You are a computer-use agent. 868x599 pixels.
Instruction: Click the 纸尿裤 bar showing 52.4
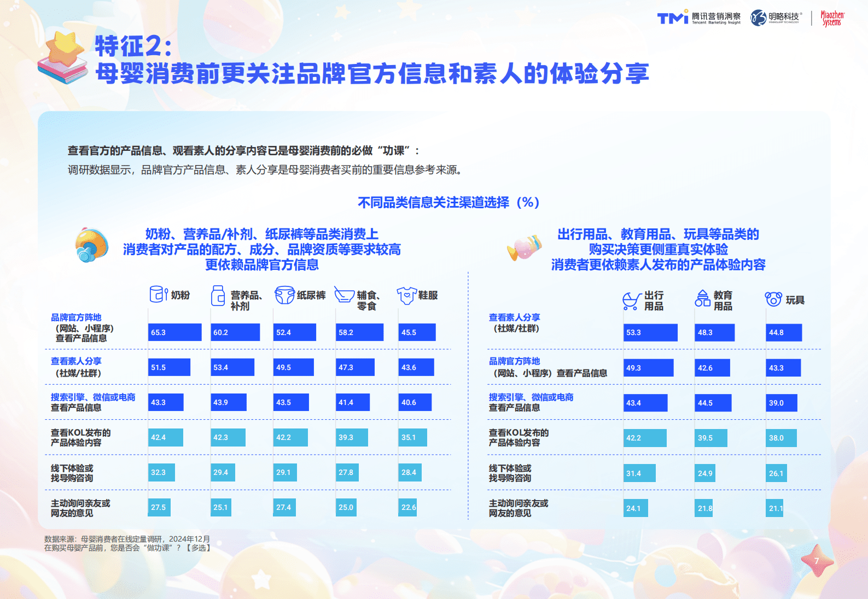(295, 332)
